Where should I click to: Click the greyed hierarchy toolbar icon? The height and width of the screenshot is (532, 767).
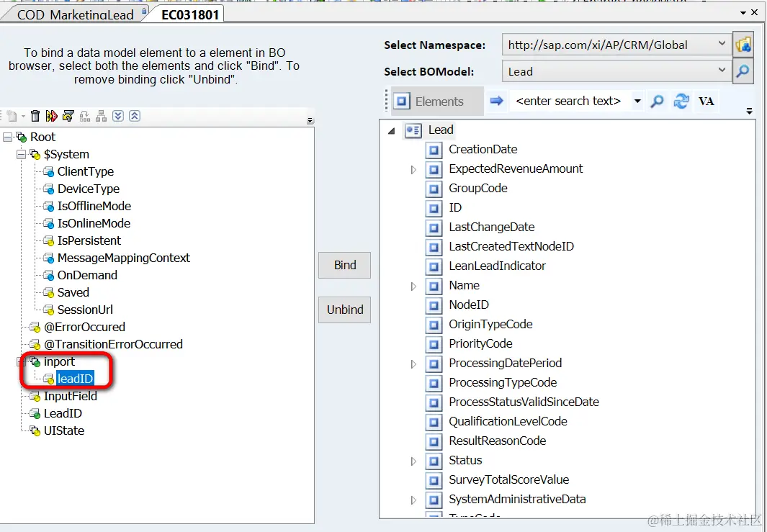[102, 116]
